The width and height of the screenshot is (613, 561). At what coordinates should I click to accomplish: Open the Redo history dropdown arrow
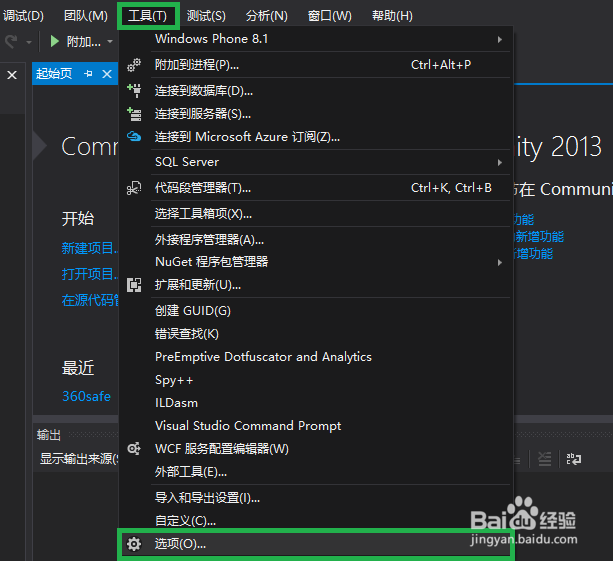tap(29, 41)
